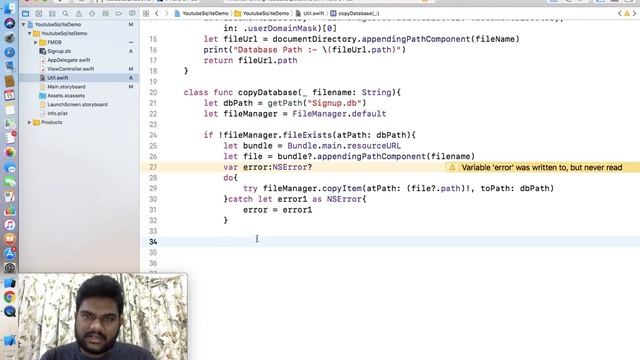Open the Issue navigator warning triangle
Viewport: 640px width, 360px height.
click(79, 13)
